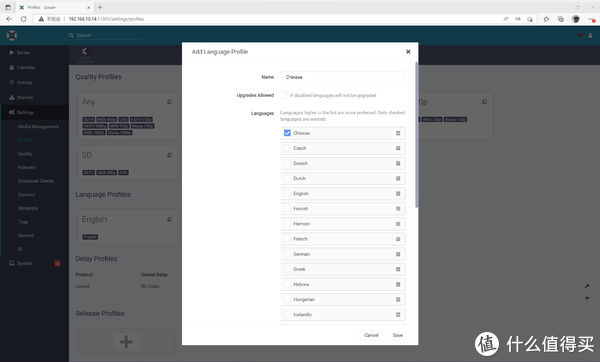Open the Wanted sidebar menu
Image resolution: width=600 pixels, height=362 pixels.
tap(34, 97)
